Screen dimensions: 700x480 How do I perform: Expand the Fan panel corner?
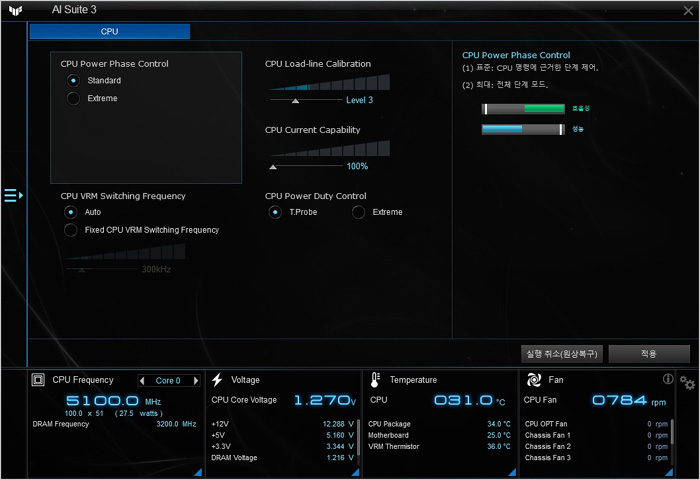tap(669, 472)
